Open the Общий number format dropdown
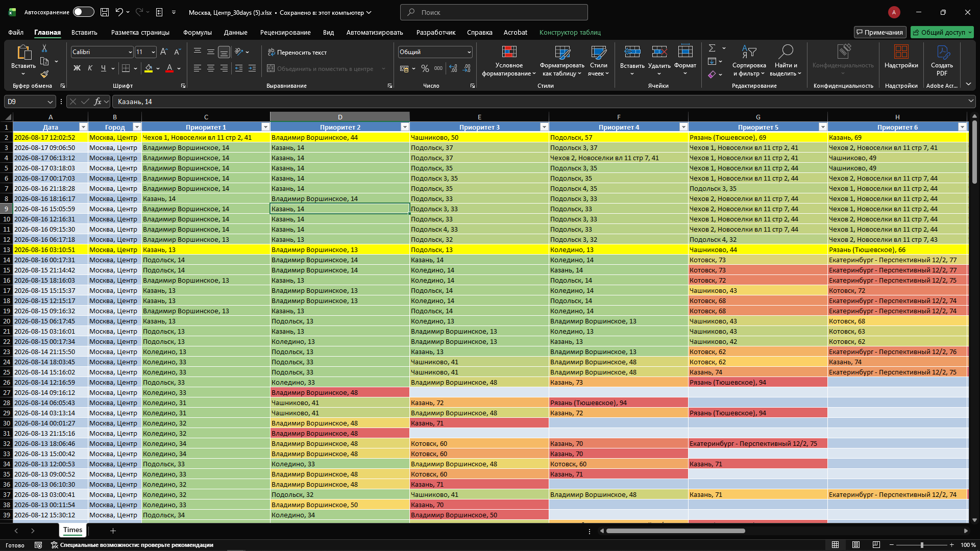 click(x=469, y=52)
